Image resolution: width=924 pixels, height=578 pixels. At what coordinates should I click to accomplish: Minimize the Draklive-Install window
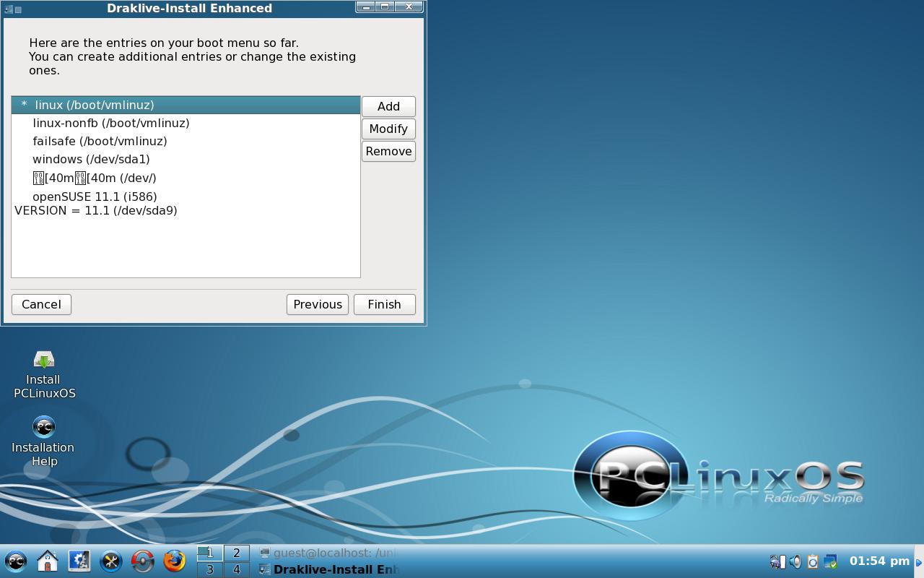pyautogui.click(x=365, y=7)
